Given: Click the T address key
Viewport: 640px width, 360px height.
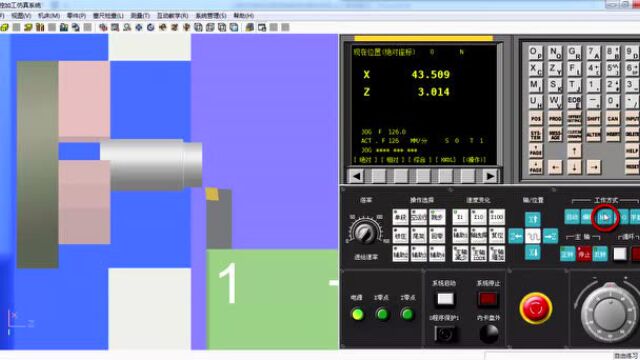Looking at the screenshot, I should click(574, 85).
